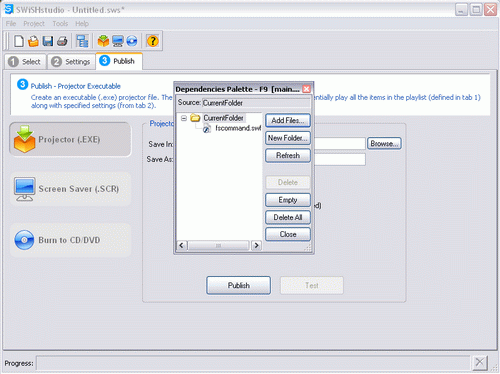Choose Burn to CD/DVD option
Screen dimensions: 500x374
[x=70, y=240]
